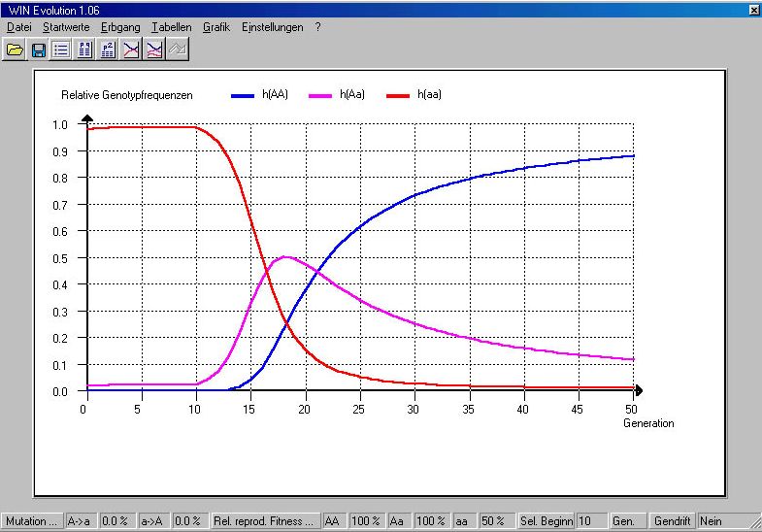This screenshot has width=762, height=532.
Task: Open the Tabellen menu
Action: tap(172, 27)
